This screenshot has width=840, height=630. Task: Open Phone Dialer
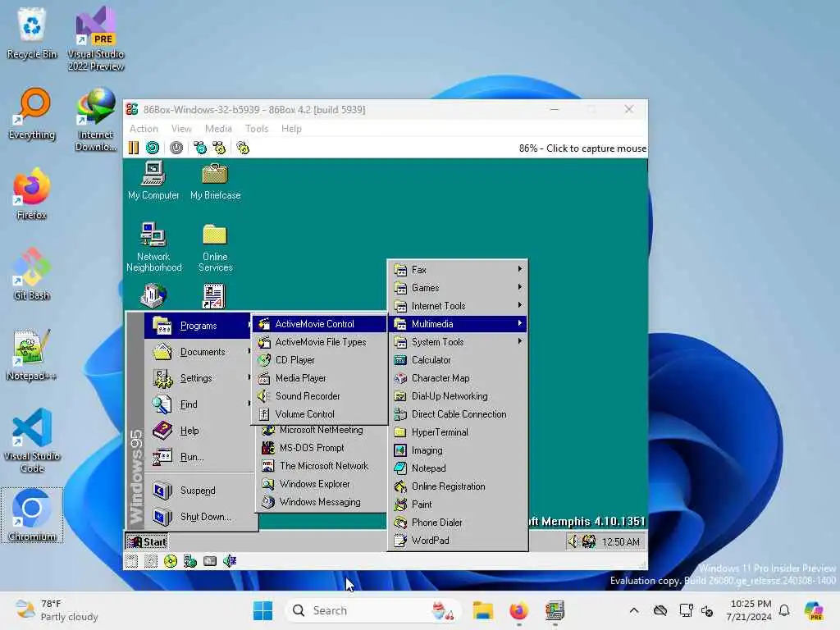[458, 523]
